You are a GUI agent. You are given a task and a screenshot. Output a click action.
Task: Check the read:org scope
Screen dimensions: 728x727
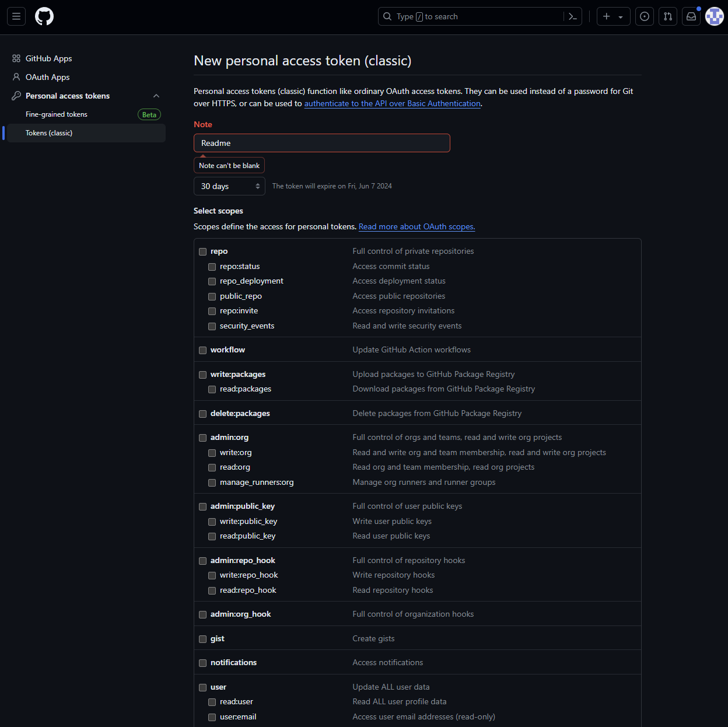[212, 467]
